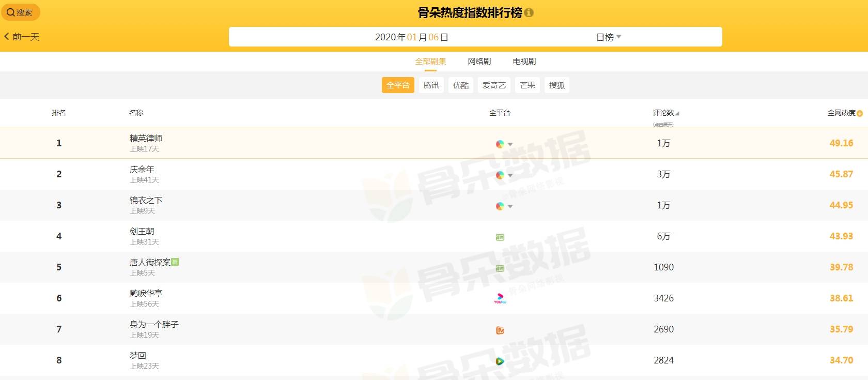The height and width of the screenshot is (380, 868).
Task: Filter the ranking by 优酷 platform
Action: (461, 85)
